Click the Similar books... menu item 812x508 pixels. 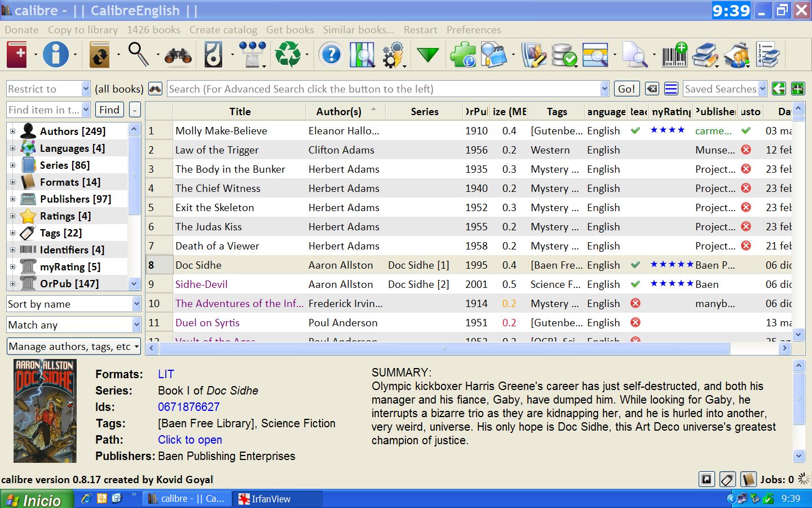(359, 30)
